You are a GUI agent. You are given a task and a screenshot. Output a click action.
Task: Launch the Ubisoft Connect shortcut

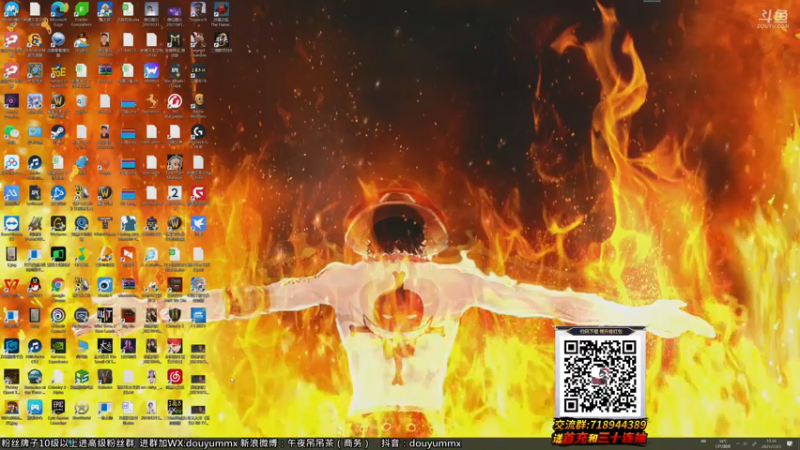coord(58,316)
